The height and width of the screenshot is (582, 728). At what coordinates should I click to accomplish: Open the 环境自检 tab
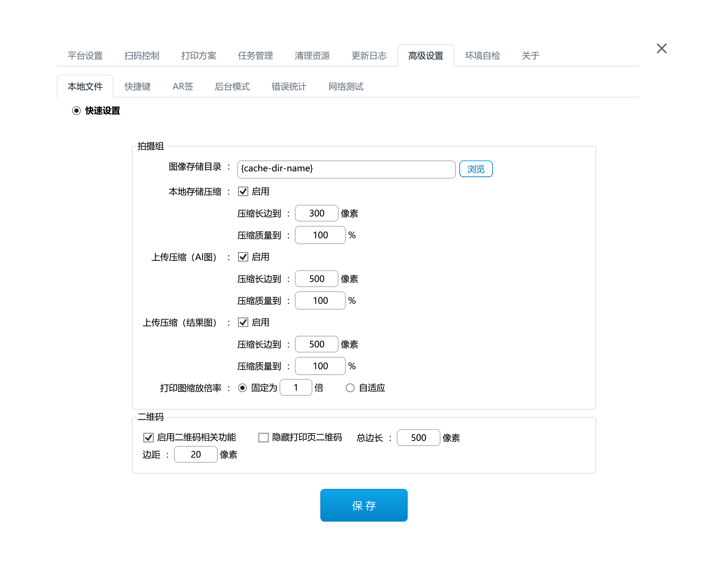click(483, 56)
